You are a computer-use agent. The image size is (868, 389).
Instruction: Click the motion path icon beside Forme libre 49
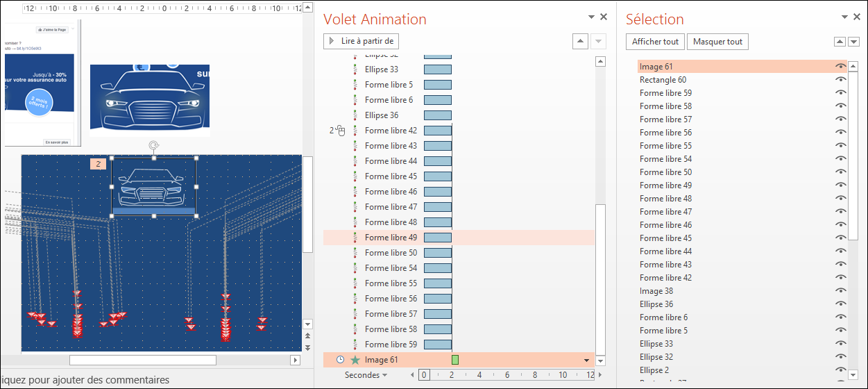coord(355,238)
